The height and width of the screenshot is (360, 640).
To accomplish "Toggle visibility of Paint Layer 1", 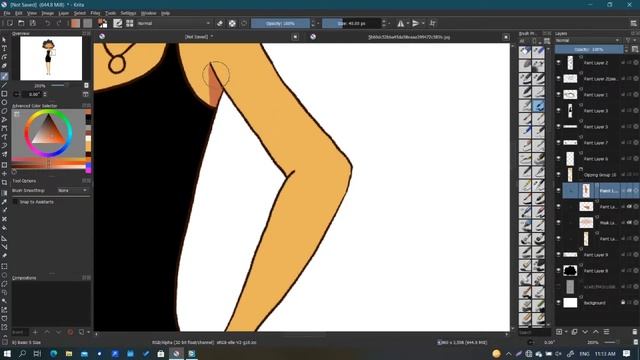I will tap(558, 95).
